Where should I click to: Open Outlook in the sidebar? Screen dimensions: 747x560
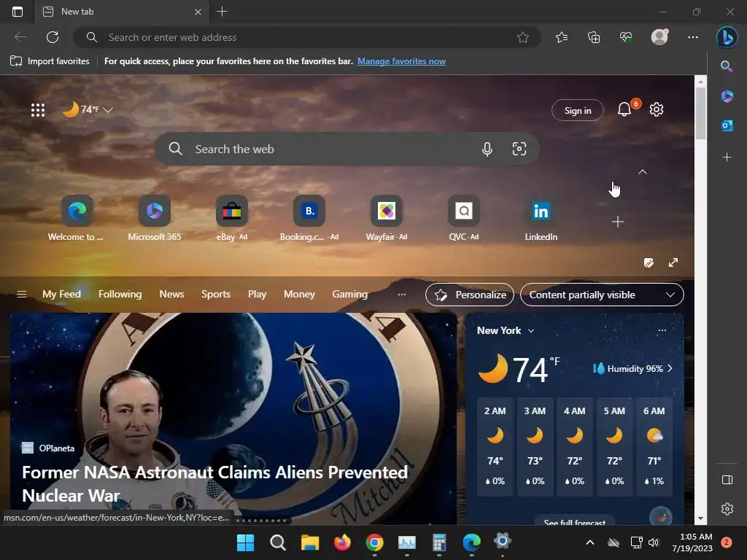(727, 125)
